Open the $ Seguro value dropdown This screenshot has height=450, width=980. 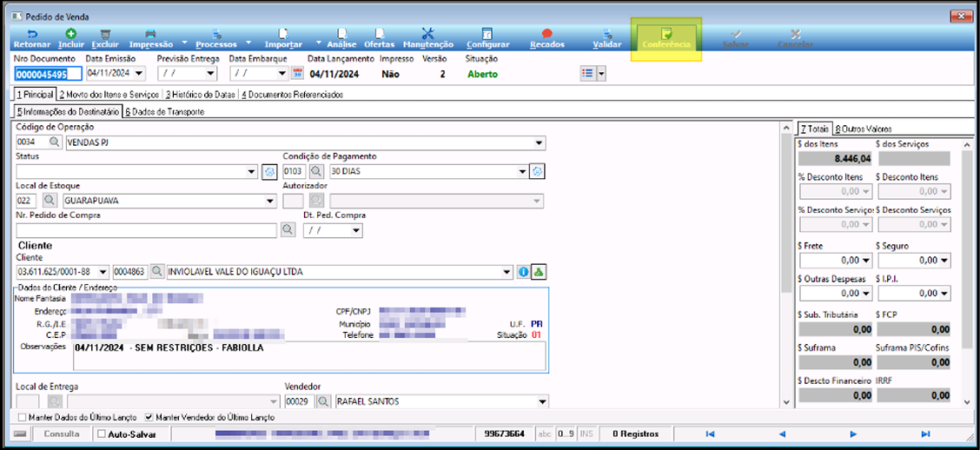coord(944,260)
